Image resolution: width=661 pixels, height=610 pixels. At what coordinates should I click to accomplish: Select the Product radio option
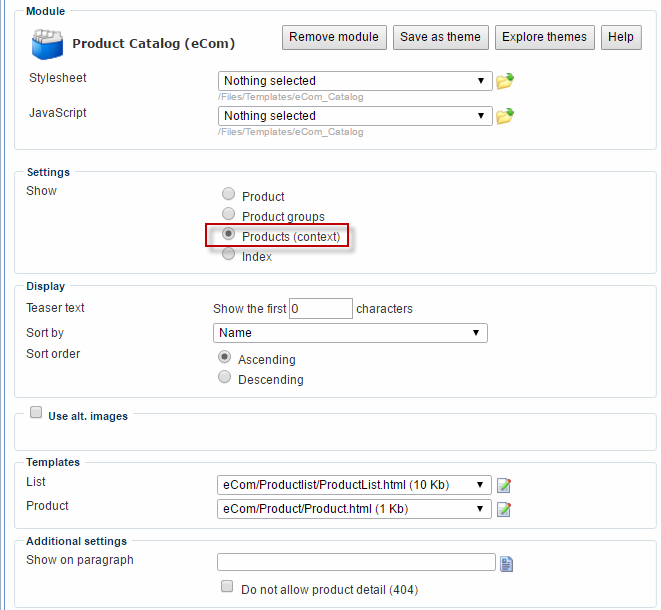[x=229, y=195]
